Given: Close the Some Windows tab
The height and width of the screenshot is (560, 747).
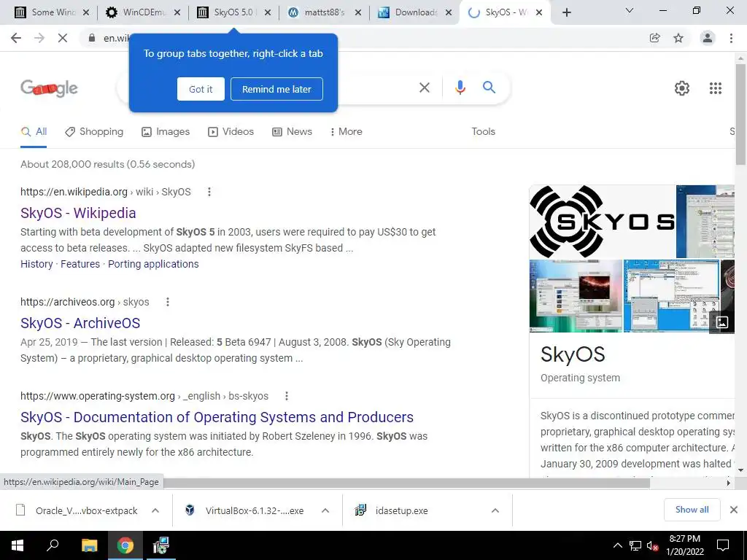Looking at the screenshot, I should pos(86,12).
